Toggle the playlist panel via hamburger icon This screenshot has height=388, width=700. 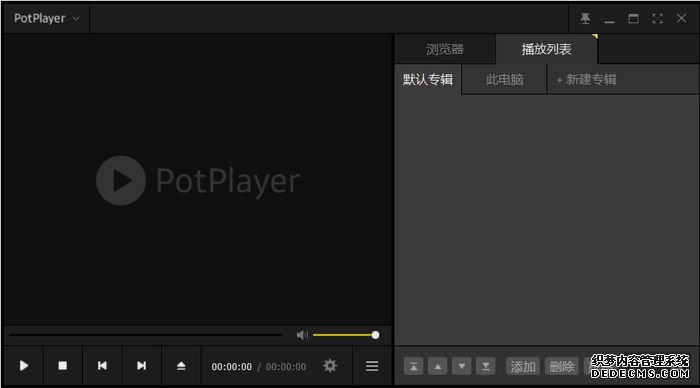coord(372,366)
